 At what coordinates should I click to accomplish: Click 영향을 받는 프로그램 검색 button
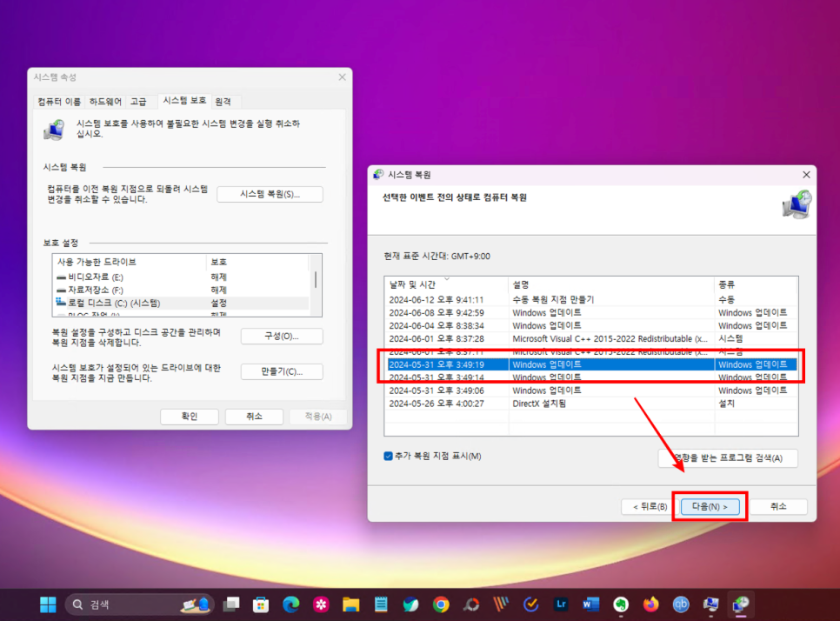(728, 458)
